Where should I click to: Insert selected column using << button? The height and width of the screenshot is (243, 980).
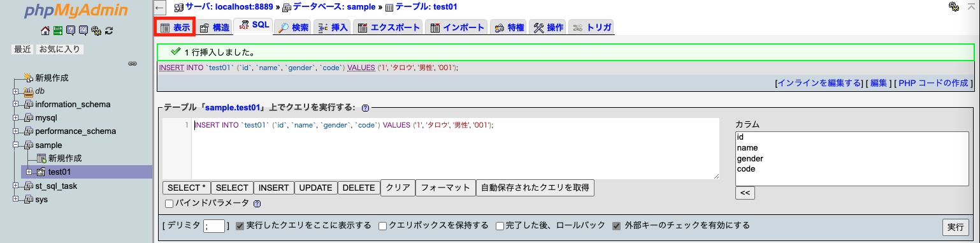click(745, 193)
